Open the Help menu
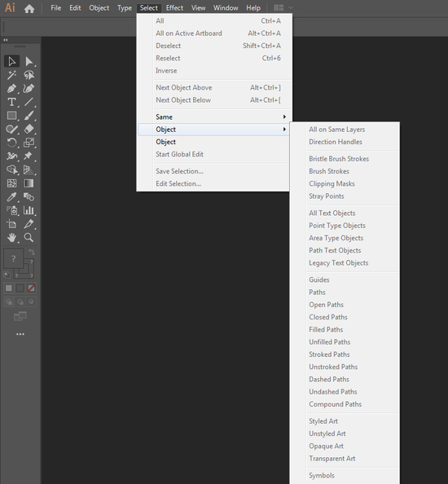 point(253,7)
